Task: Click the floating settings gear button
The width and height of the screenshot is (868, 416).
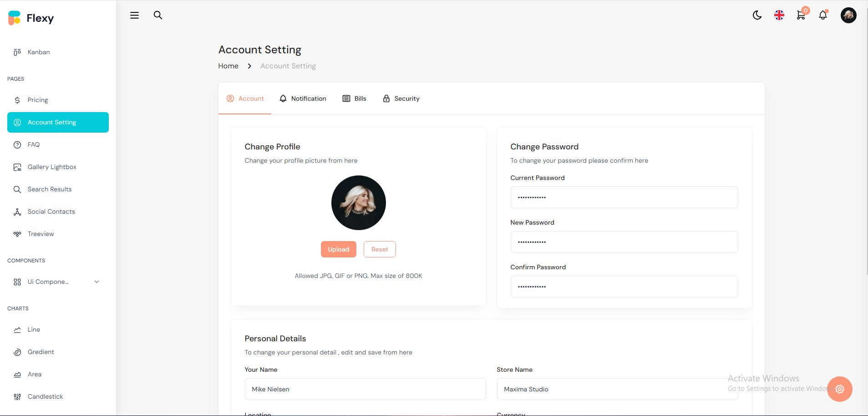Action: coord(839,389)
